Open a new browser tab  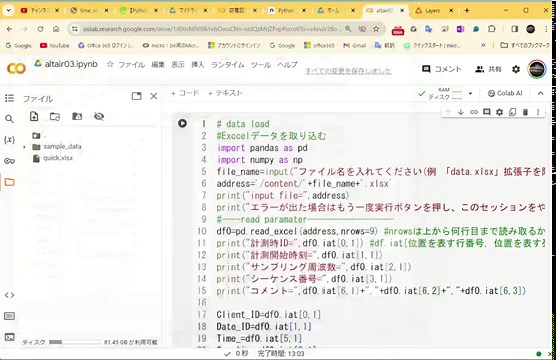(x=467, y=10)
